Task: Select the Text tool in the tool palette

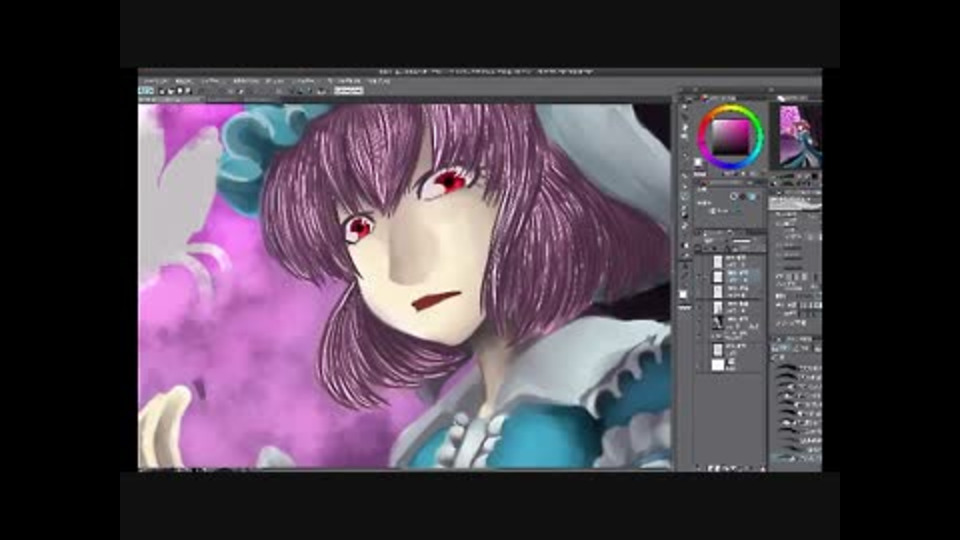Action: point(685,265)
